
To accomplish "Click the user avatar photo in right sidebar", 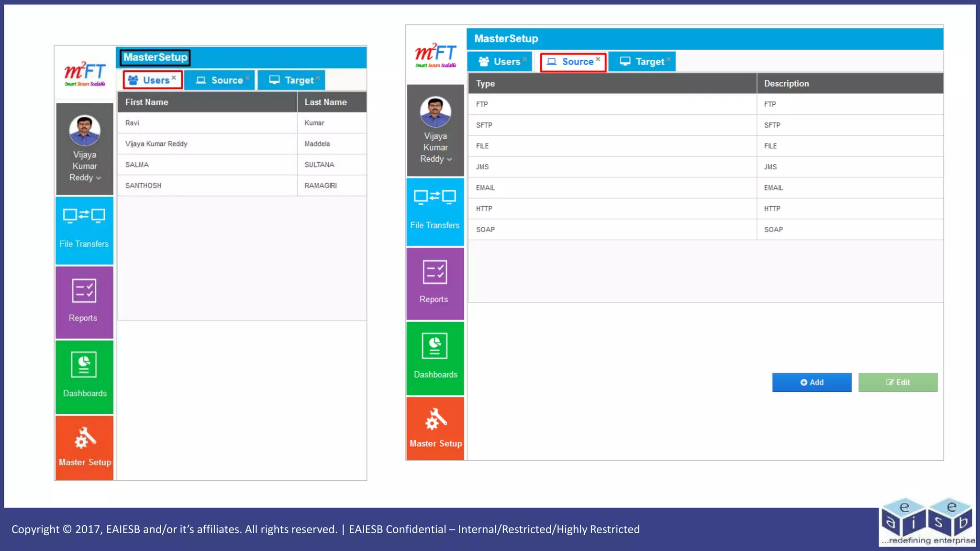I will click(x=435, y=112).
